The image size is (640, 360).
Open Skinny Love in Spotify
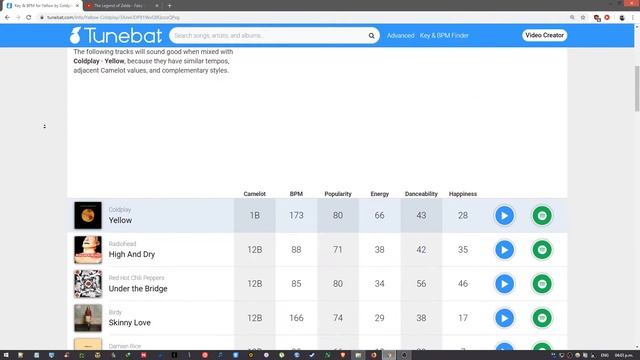(x=542, y=318)
